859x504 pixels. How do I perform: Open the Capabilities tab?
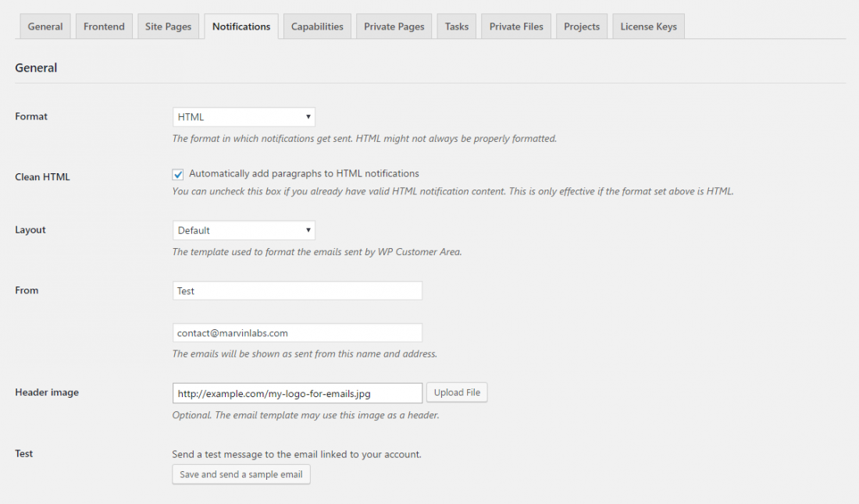[x=317, y=26]
